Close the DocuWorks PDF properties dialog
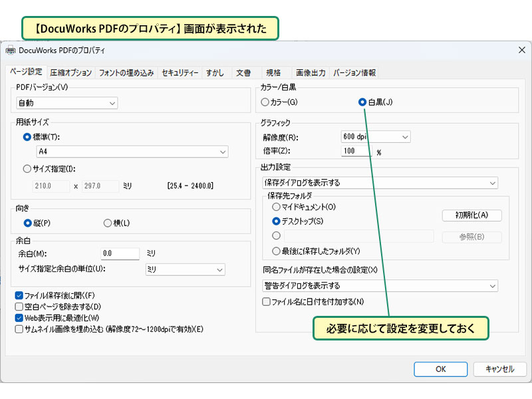The height and width of the screenshot is (399, 532). coord(522,51)
